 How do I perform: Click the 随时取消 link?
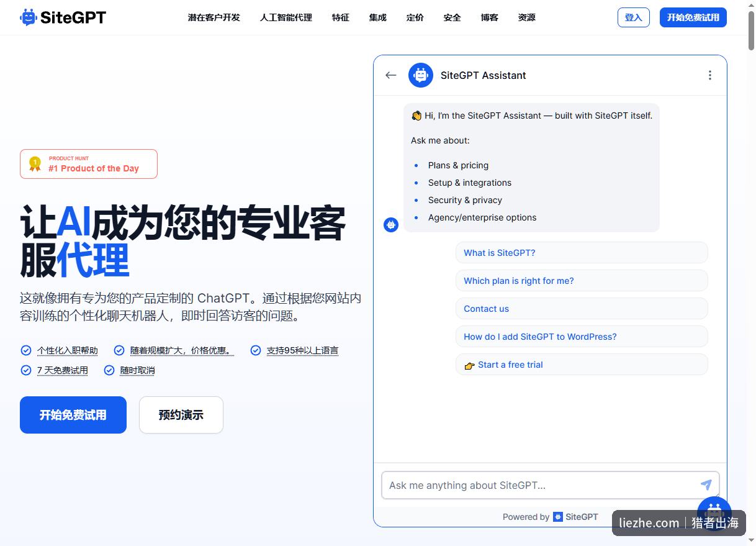pyautogui.click(x=138, y=371)
